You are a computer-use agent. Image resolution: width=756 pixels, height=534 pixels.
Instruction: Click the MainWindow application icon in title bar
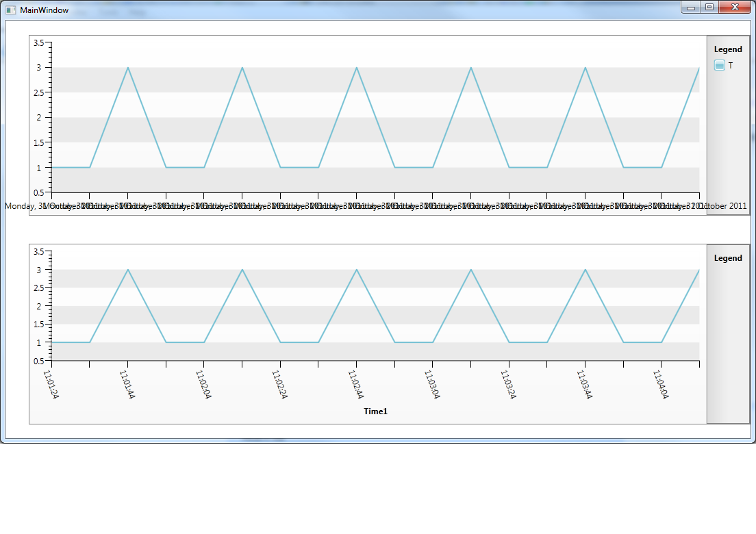[x=10, y=10]
